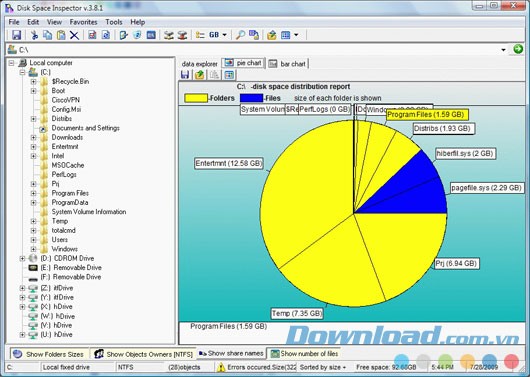Click the pagefile.sys (2.29 GB) label

[x=486, y=188]
